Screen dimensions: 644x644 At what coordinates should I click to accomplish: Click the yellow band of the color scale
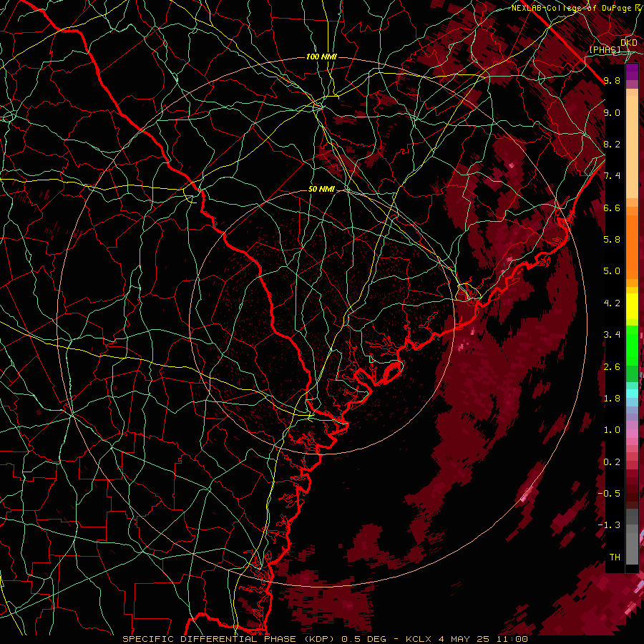[x=632, y=306]
